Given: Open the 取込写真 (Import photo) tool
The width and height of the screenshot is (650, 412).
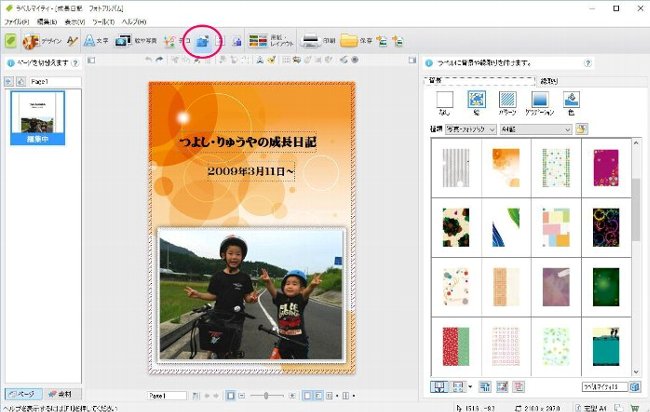Looking at the screenshot, I should point(134,41).
